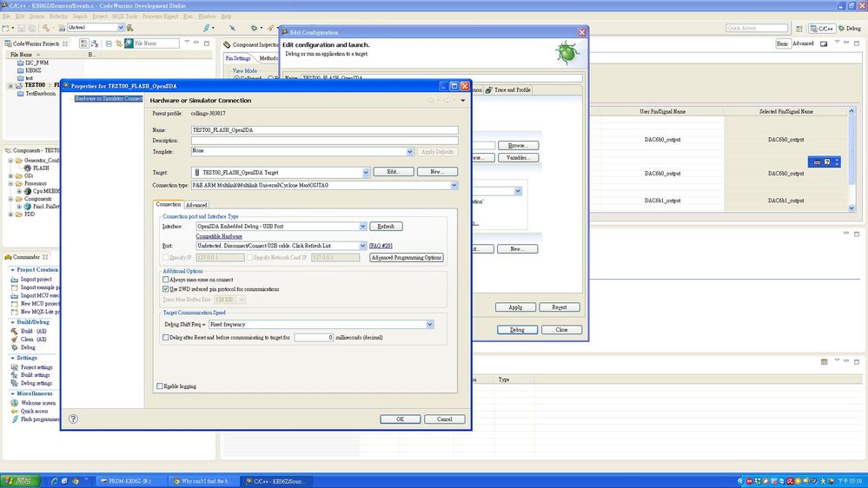Open the Port dropdown

[362, 246]
